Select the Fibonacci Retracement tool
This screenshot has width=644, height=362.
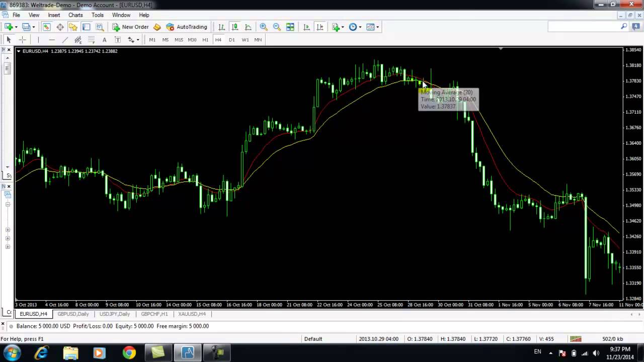tap(91, 40)
